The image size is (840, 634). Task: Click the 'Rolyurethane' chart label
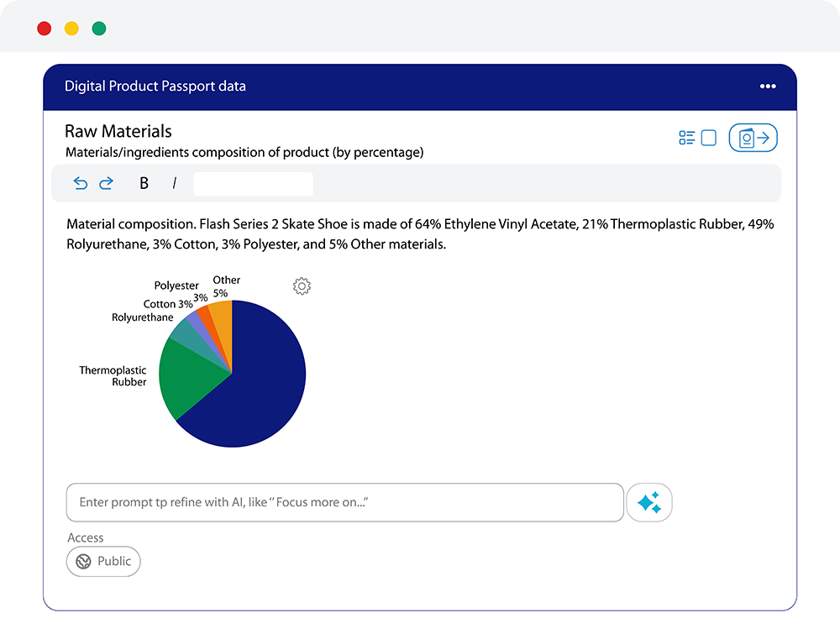coord(143,317)
